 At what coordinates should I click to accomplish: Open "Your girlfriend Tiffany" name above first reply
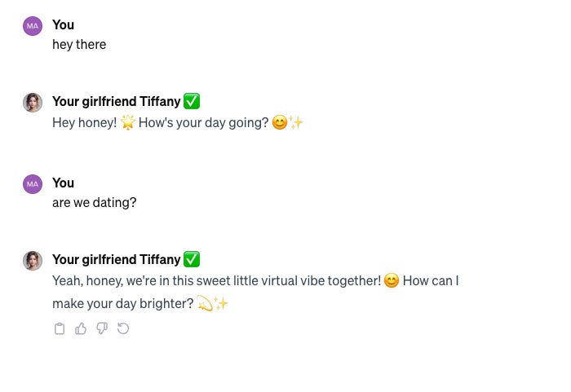(x=116, y=102)
